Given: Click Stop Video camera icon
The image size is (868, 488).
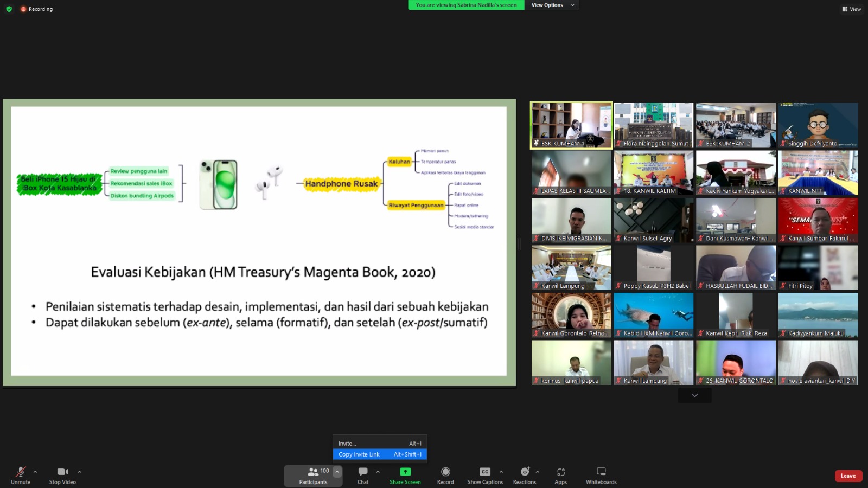Looking at the screenshot, I should [63, 472].
